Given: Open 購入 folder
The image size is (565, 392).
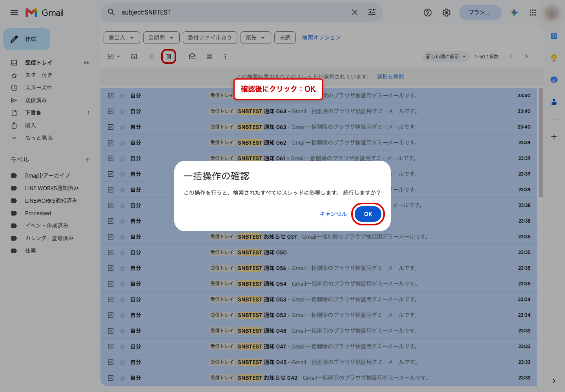Looking at the screenshot, I should tap(31, 125).
